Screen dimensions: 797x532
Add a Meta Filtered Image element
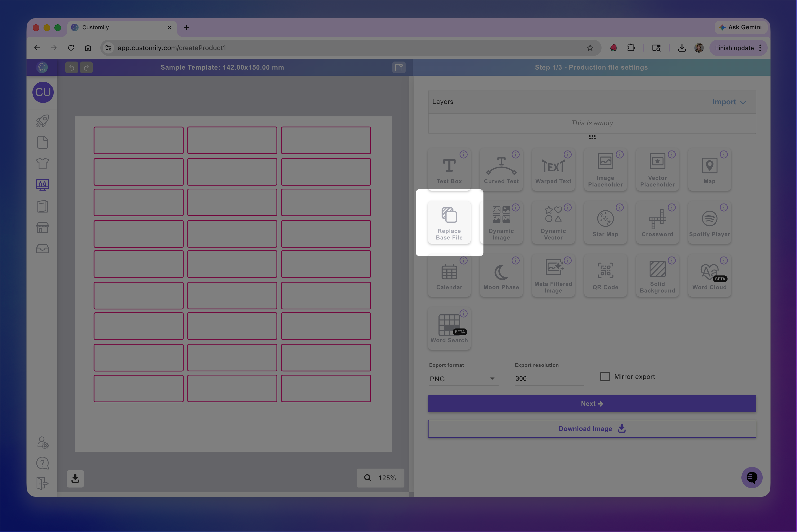pyautogui.click(x=553, y=275)
